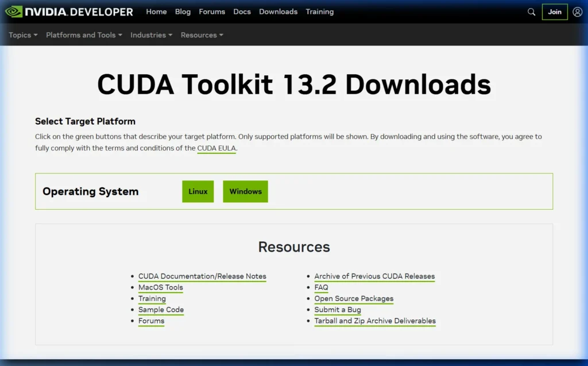This screenshot has height=366, width=588.
Task: Select Windows as operating system
Action: (245, 191)
